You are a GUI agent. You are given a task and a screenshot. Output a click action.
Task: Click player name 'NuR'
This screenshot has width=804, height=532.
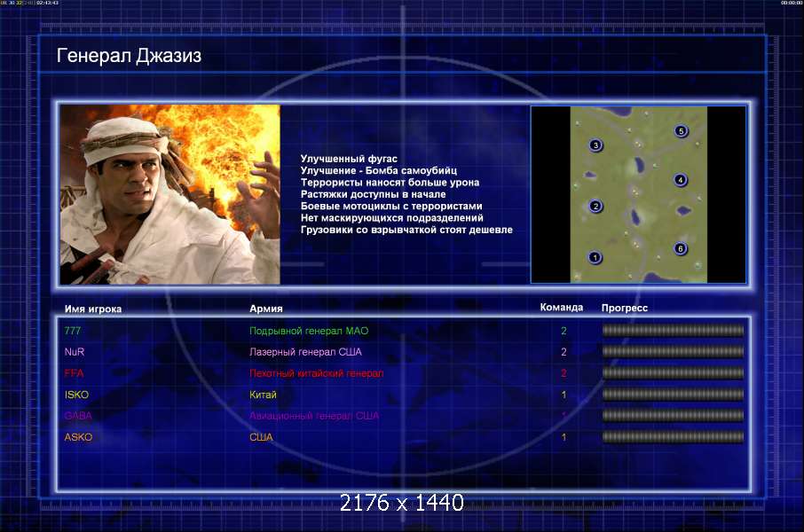click(x=75, y=352)
